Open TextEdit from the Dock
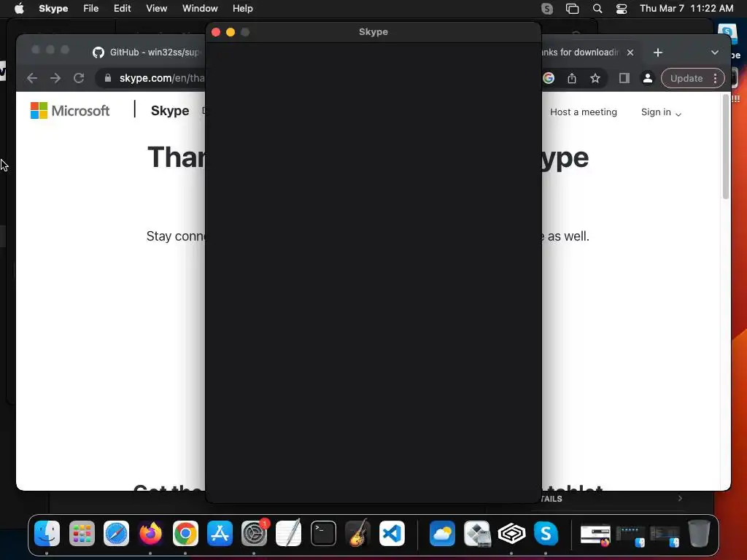 tap(289, 533)
